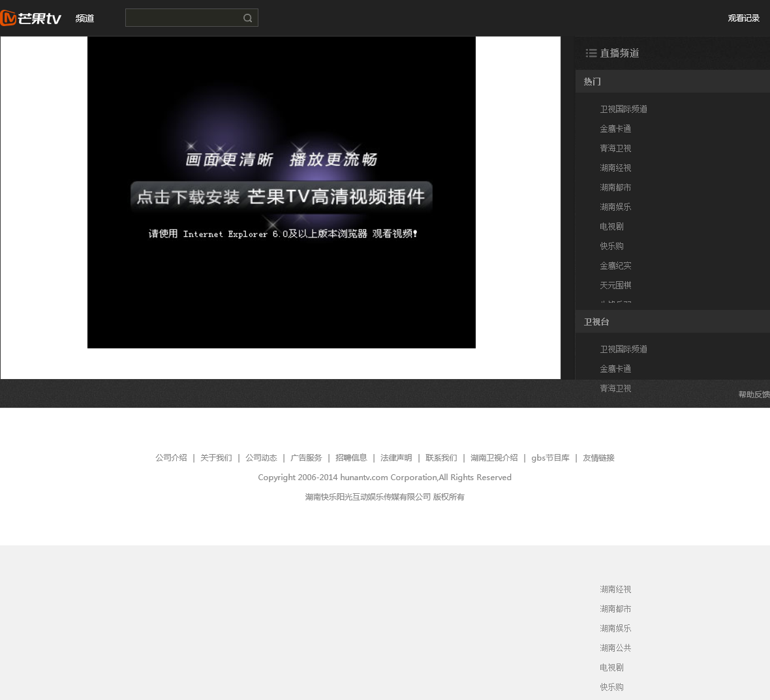Select 电视剧 under 热门
This screenshot has height=700, width=770.
pos(611,227)
